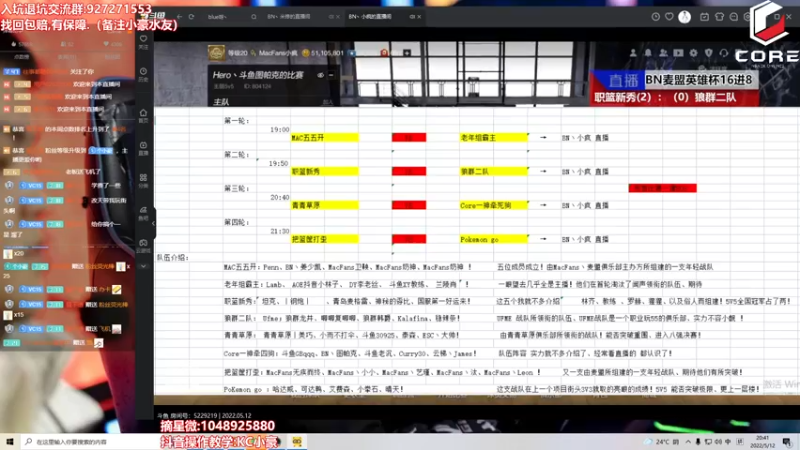Select the 老年组霸主 yellow cell
This screenshot has height=450, width=800.
493,138
